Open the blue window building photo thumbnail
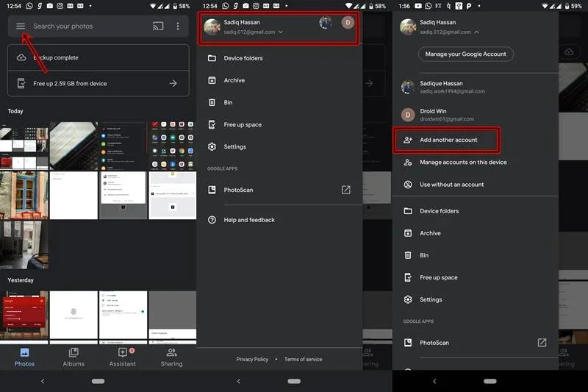 click(x=24, y=196)
